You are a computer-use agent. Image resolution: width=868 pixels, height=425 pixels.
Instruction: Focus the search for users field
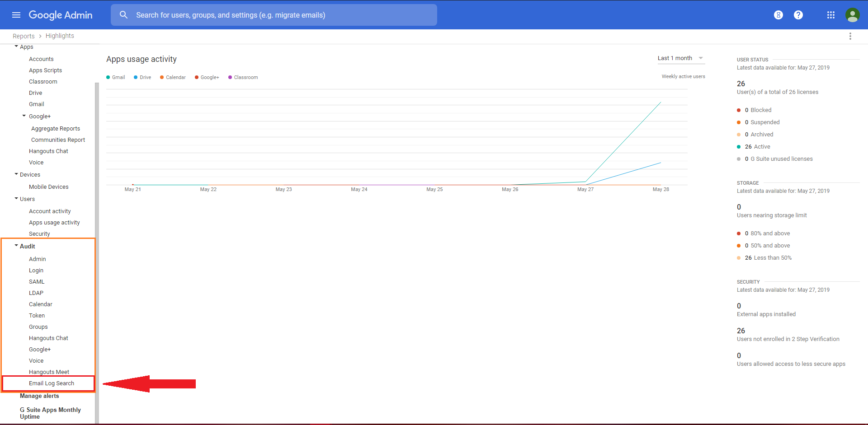[x=274, y=15]
